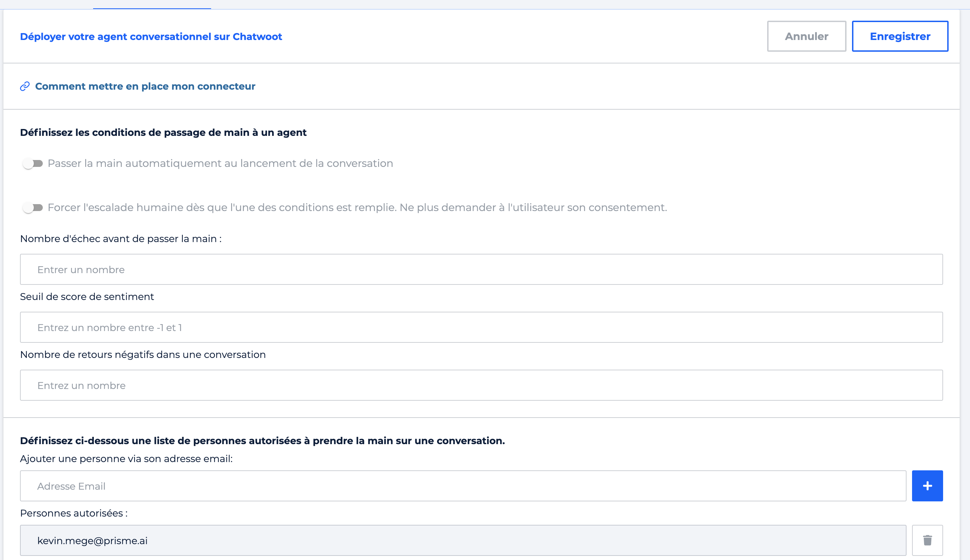Click 'Passer la main automatiquement' toggle label

[220, 163]
